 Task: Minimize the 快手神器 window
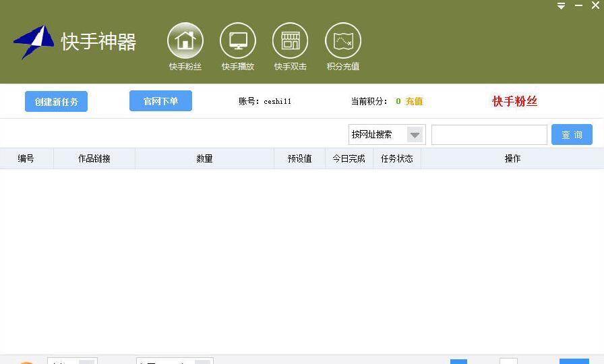(x=578, y=6)
